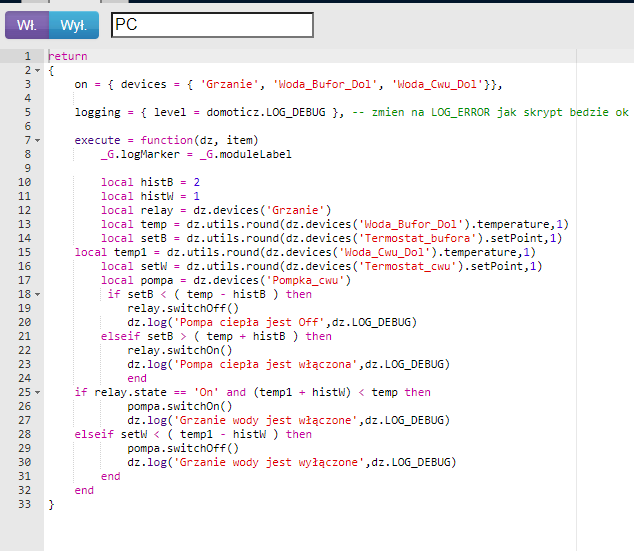Switch script off with Wył. toggle
Screen dimensions: 634x551
(74, 25)
